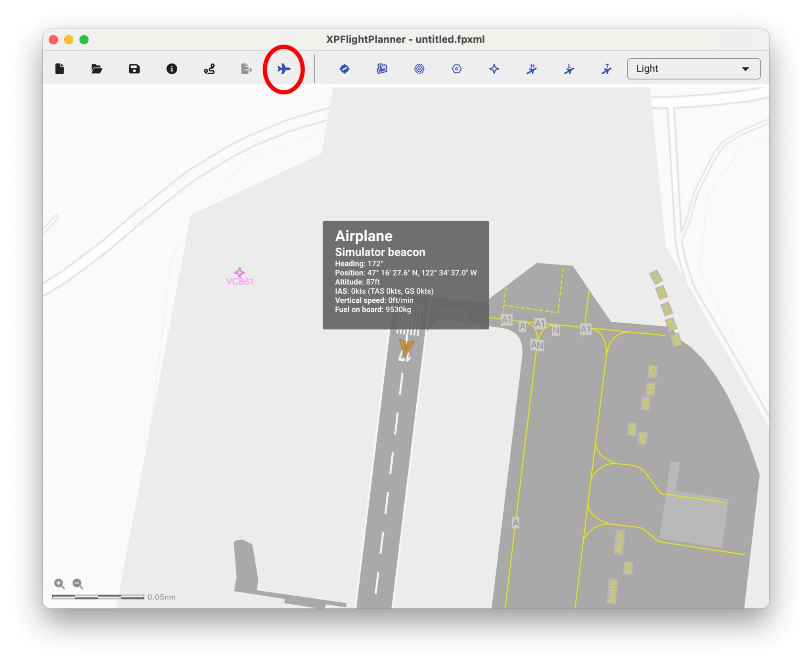The height and width of the screenshot is (665, 812).
Task: Zoom in using the magnifier plus control
Action: 59,584
